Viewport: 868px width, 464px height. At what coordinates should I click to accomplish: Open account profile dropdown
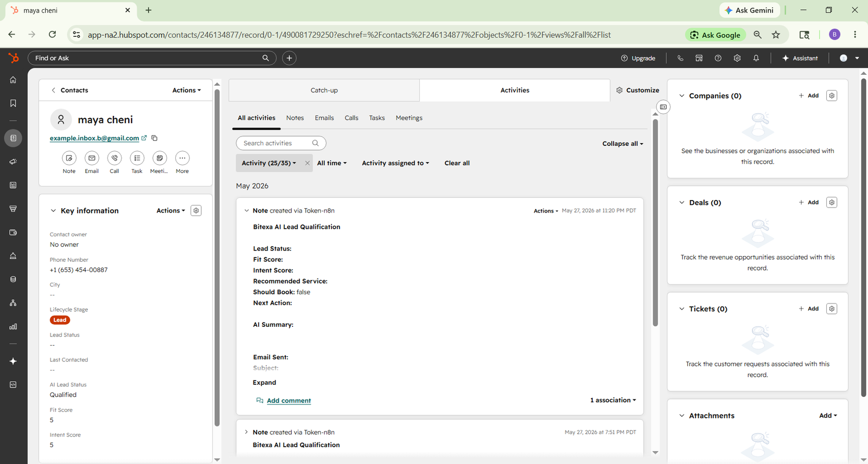click(850, 58)
